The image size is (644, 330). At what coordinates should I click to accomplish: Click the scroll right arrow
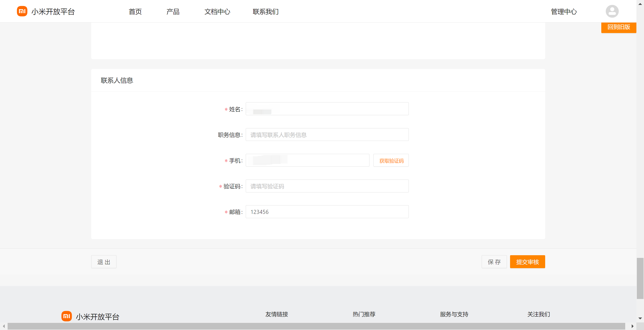point(633,326)
